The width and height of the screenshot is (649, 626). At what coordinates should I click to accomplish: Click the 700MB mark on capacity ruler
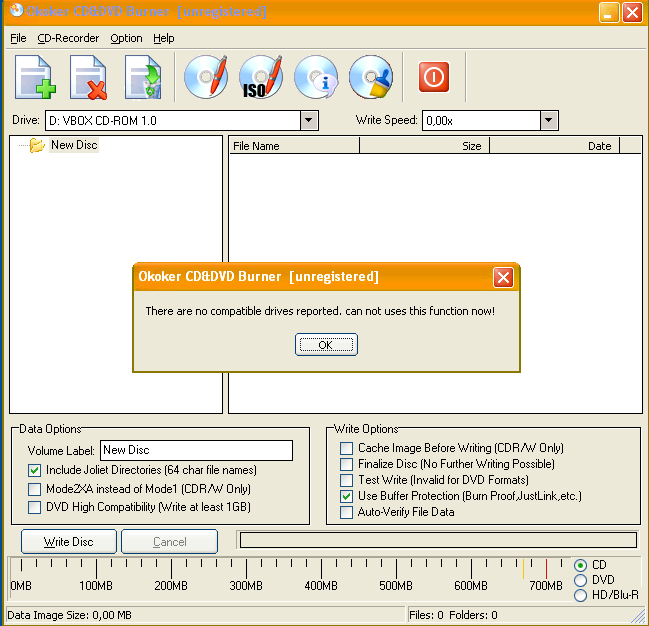pos(546,586)
